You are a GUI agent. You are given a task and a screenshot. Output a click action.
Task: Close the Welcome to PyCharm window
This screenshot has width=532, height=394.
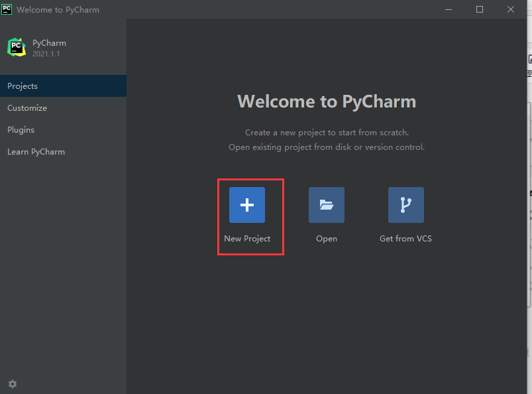(511, 9)
